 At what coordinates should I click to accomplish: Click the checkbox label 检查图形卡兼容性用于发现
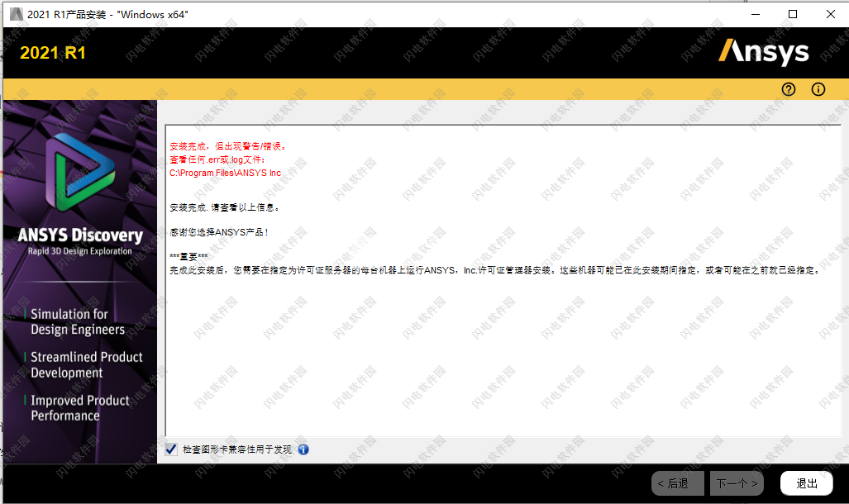pos(237,449)
